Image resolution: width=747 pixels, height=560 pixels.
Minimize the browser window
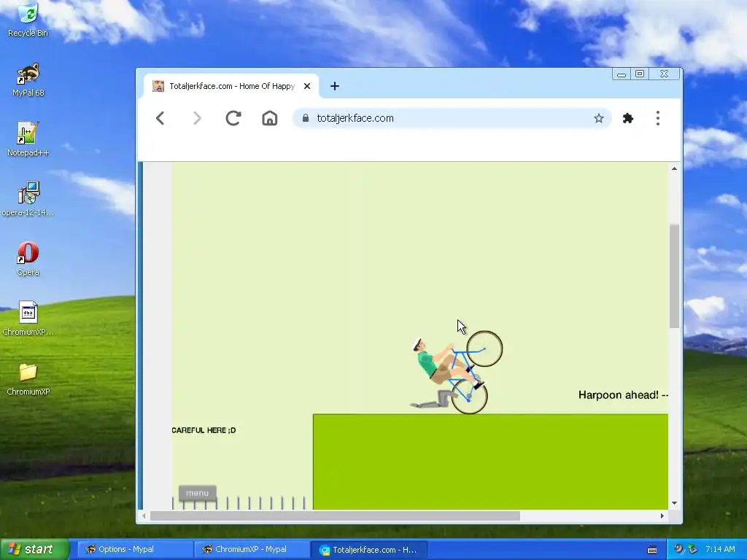pyautogui.click(x=622, y=74)
